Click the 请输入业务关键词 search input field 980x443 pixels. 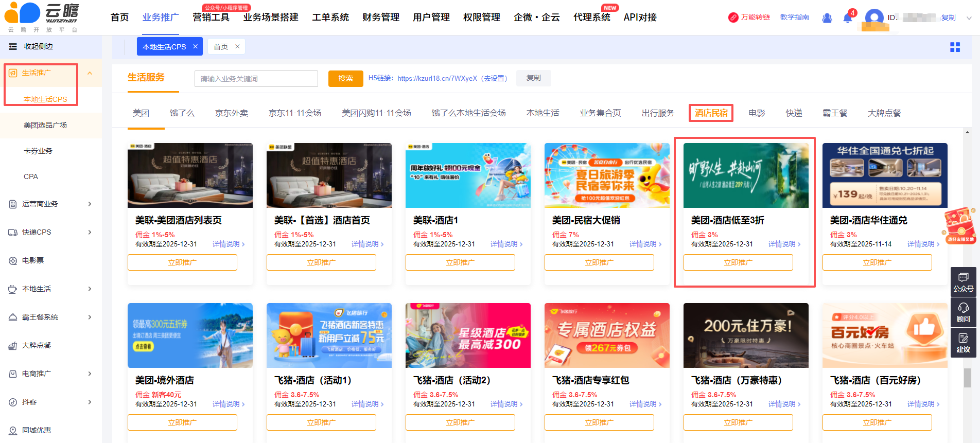[256, 79]
